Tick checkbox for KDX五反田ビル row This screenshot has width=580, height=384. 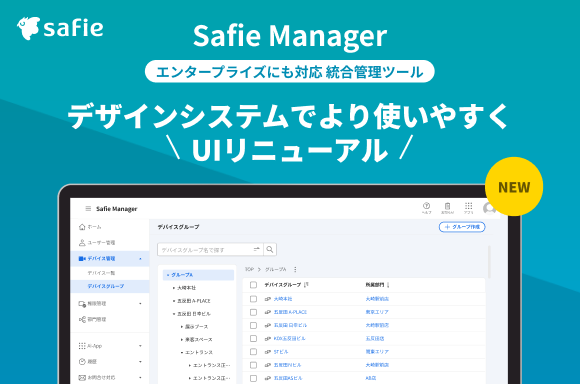(x=253, y=338)
